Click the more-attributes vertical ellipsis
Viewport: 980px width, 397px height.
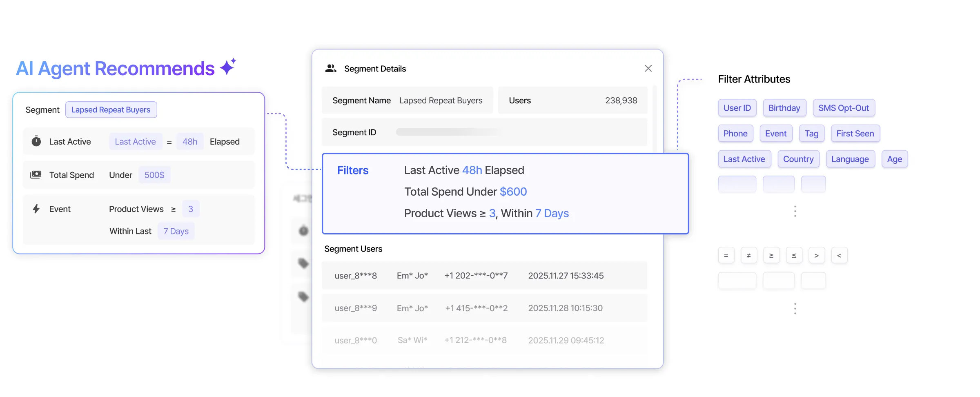[795, 211]
